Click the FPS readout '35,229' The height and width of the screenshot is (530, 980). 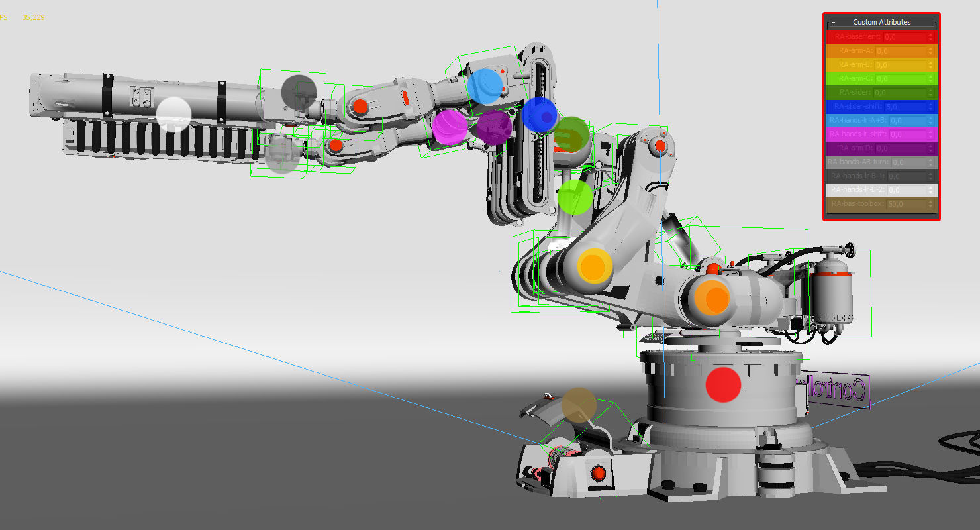(33, 17)
